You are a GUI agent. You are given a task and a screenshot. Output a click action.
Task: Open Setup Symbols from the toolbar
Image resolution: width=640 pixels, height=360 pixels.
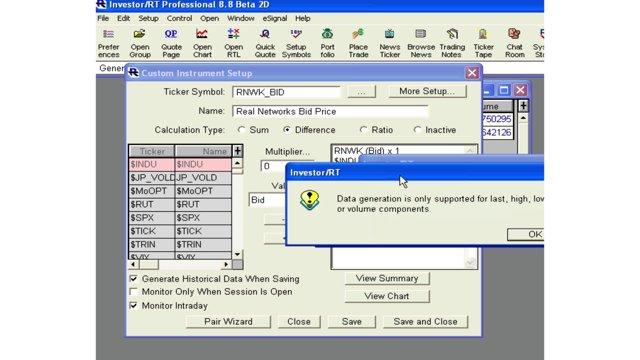296,43
